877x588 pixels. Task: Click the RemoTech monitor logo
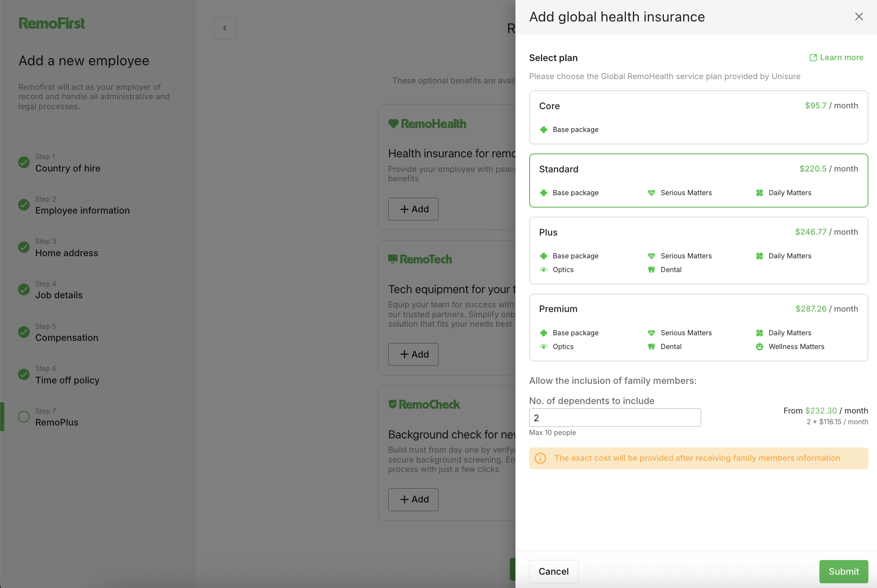pyautogui.click(x=420, y=259)
